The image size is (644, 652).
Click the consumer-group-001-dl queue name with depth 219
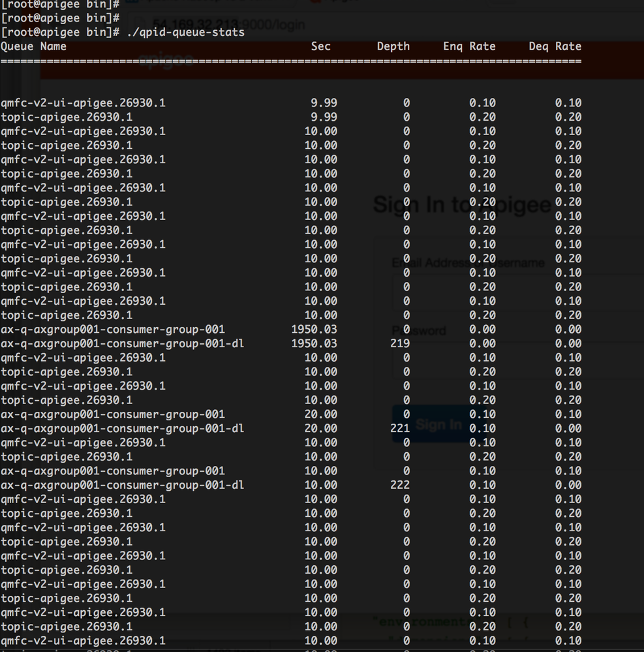tap(122, 343)
